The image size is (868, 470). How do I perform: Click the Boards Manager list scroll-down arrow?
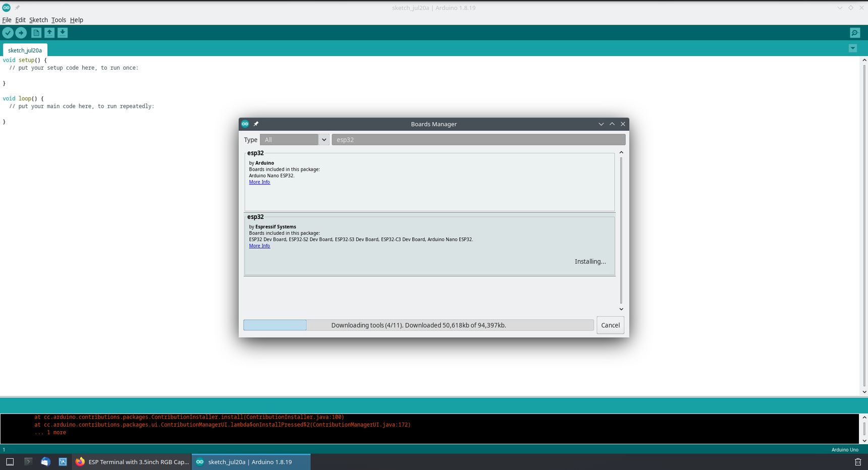pyautogui.click(x=621, y=309)
